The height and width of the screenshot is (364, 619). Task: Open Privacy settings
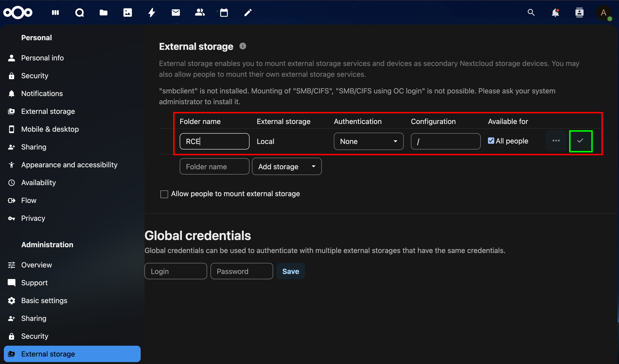click(x=72, y=218)
